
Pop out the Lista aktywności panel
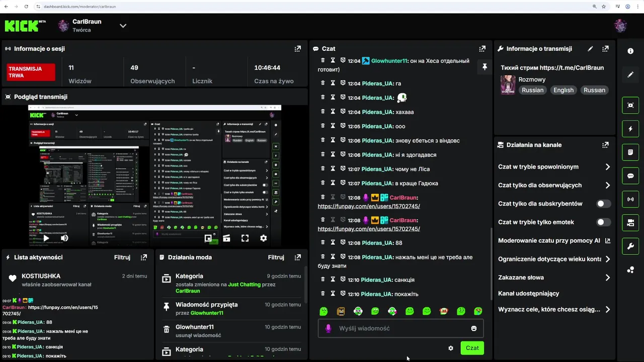point(144,257)
